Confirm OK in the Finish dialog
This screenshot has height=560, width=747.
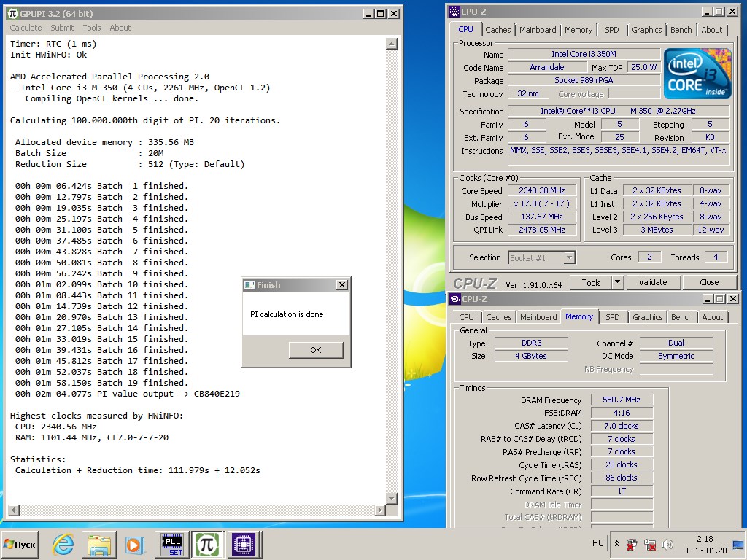pyautogui.click(x=316, y=350)
